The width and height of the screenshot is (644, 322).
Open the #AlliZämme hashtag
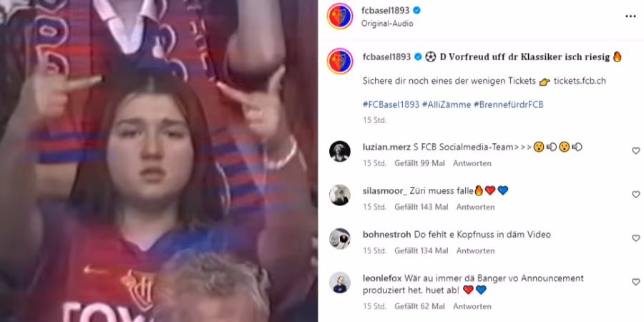click(x=447, y=104)
